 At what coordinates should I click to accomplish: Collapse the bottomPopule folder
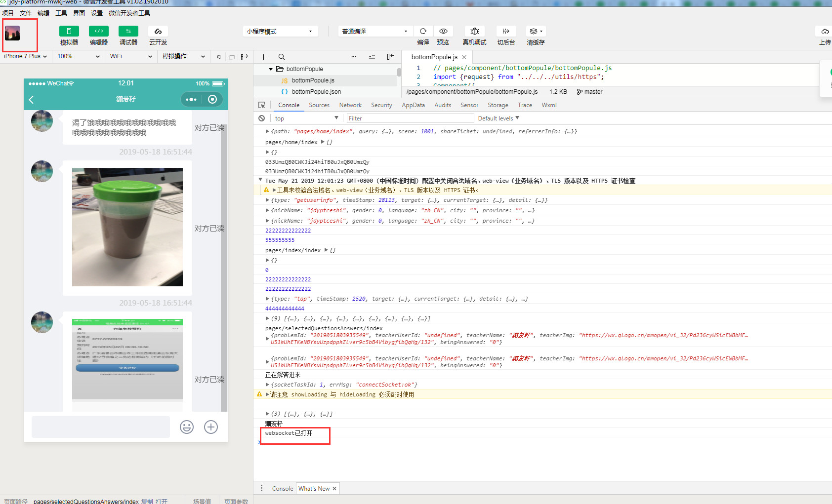tap(271, 69)
